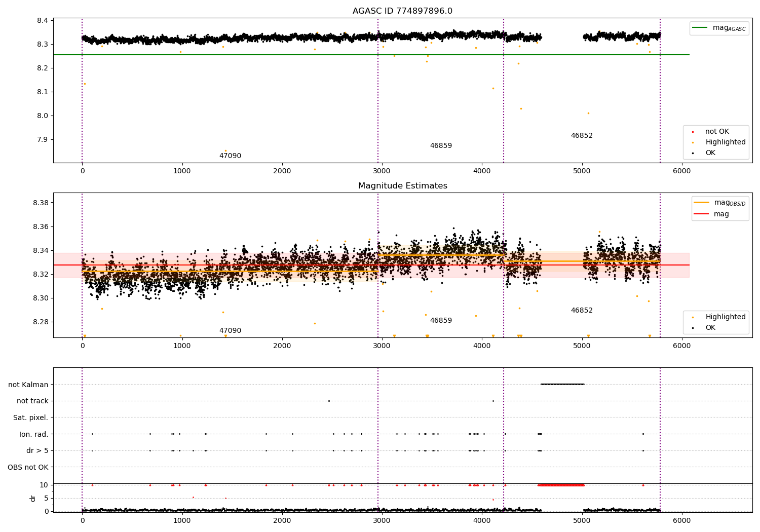Click the plot title 'AGASC ID 774897896.0'

[403, 11]
